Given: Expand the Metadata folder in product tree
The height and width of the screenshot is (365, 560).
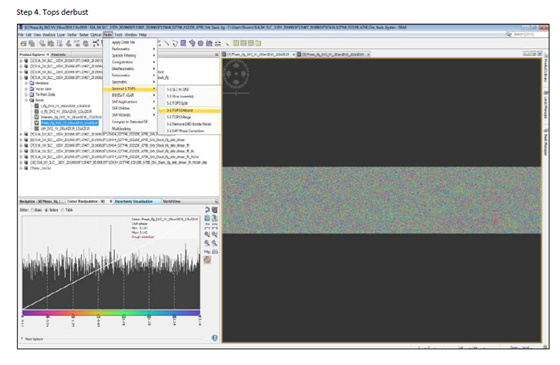Looking at the screenshot, I should [26, 83].
